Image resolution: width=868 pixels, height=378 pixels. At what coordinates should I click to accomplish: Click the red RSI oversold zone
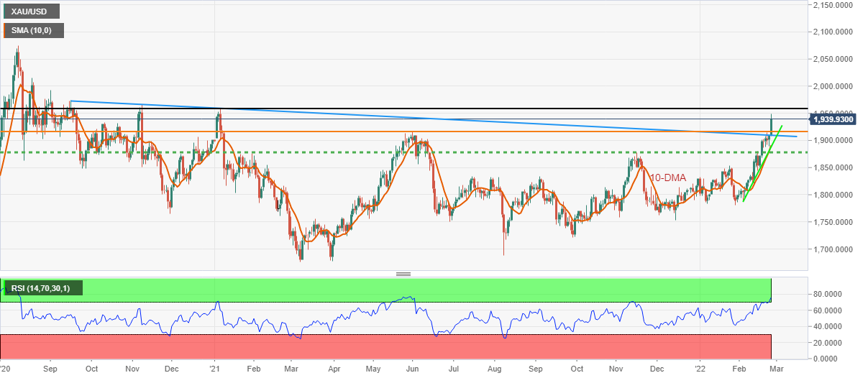[360, 344]
